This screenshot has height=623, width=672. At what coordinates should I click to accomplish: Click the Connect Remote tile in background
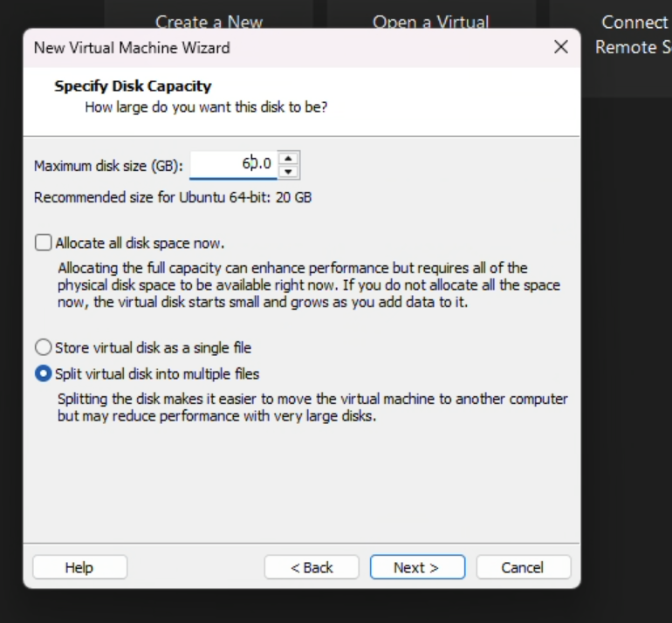point(633,33)
